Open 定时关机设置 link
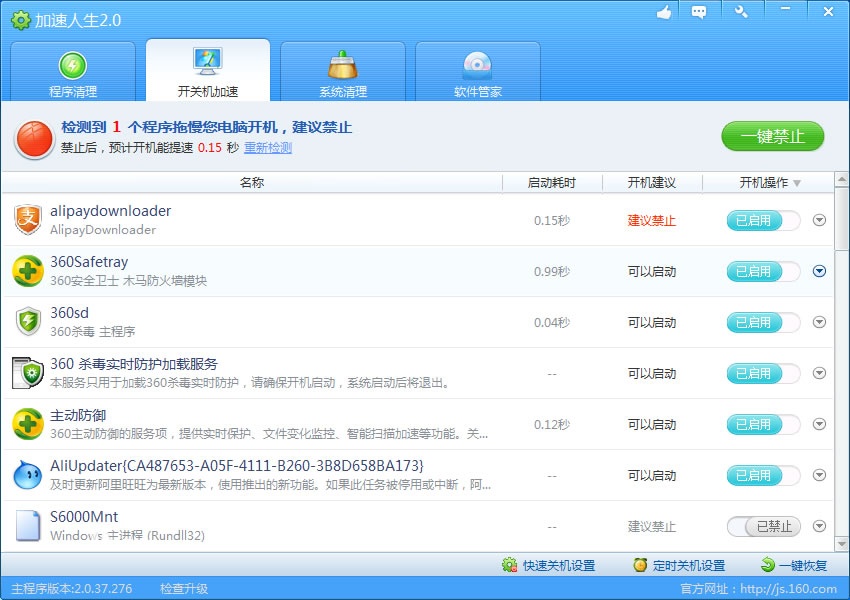 pos(689,566)
